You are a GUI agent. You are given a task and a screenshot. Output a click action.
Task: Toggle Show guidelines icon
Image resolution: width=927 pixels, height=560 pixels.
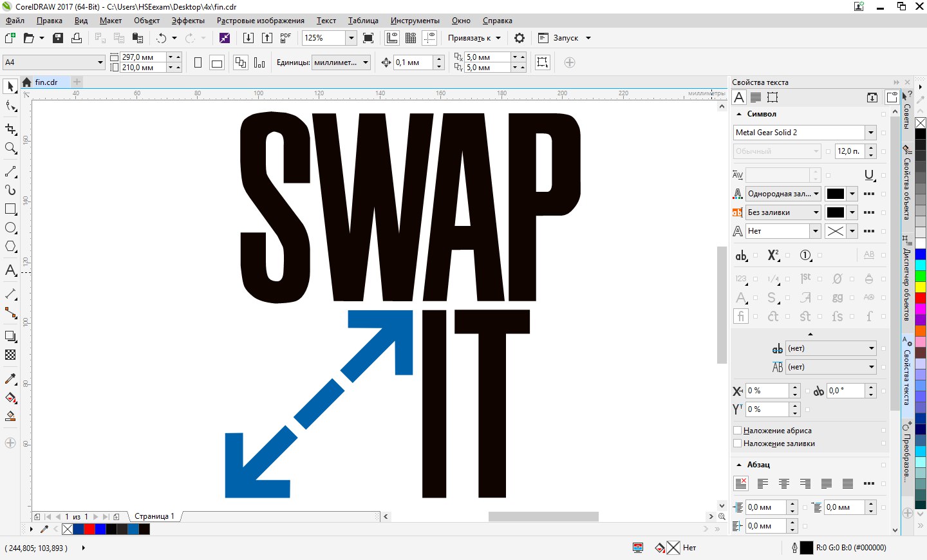[x=429, y=38]
